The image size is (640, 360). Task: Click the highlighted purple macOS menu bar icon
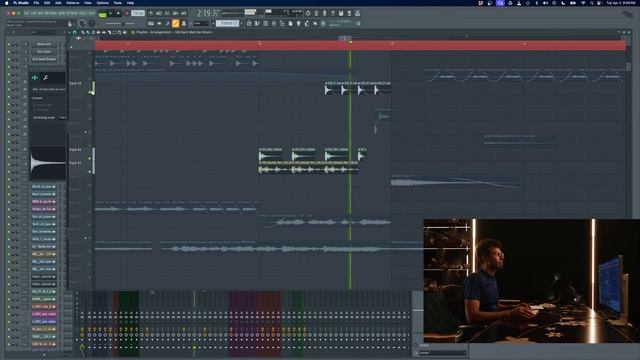(x=500, y=3)
